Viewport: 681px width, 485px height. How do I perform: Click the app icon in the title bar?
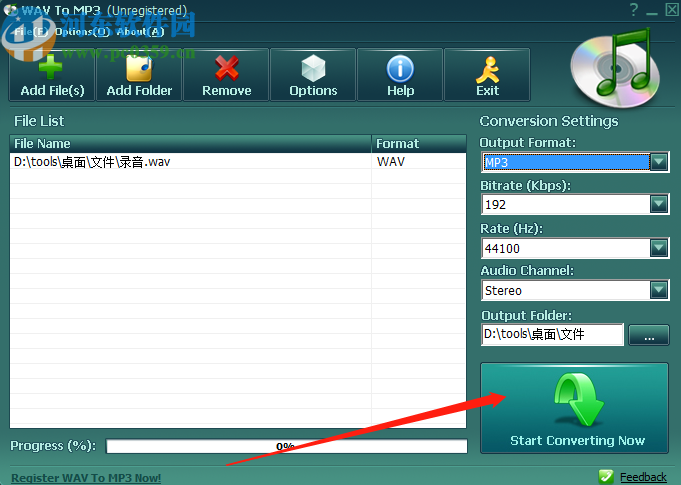tap(10, 10)
